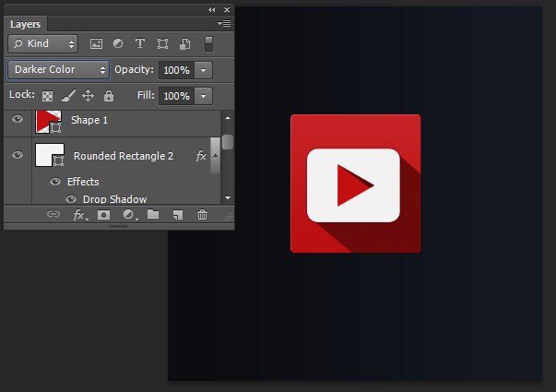Create a new group folder

[x=153, y=214]
